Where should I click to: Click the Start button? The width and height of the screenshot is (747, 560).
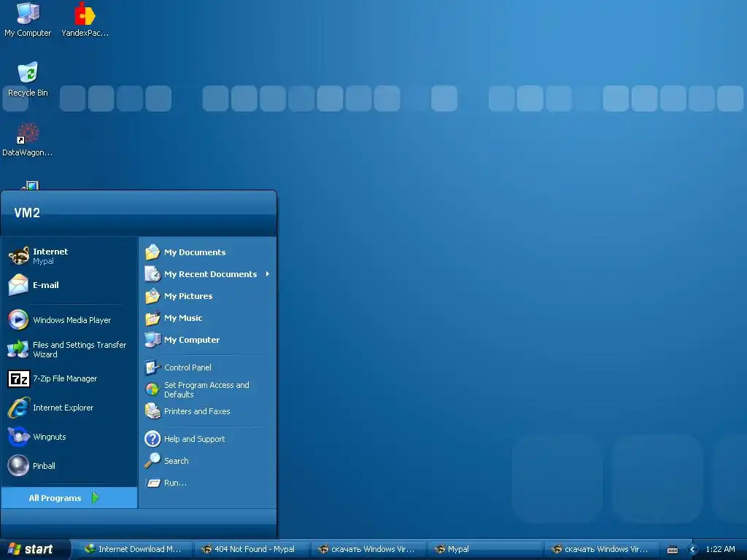click(x=35, y=549)
